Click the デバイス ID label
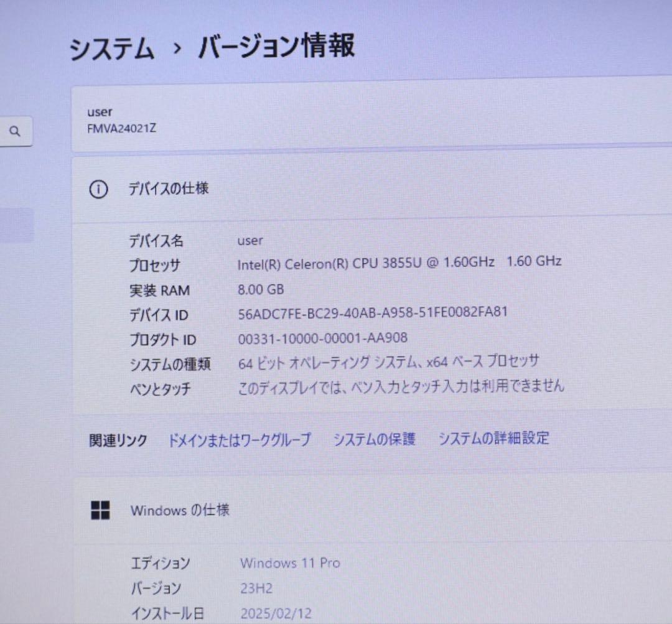672x624 pixels. point(159,315)
